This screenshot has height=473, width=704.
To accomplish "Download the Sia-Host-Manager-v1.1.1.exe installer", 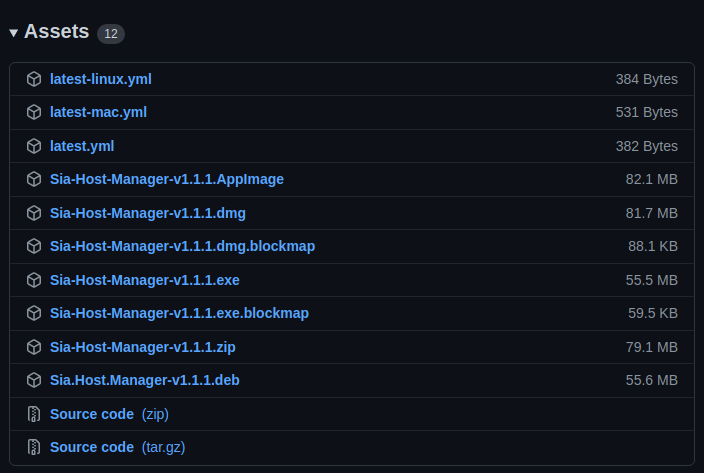I will coord(145,280).
